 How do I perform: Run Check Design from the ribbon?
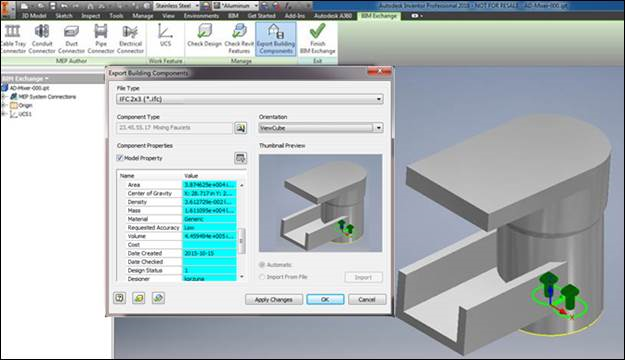point(204,35)
